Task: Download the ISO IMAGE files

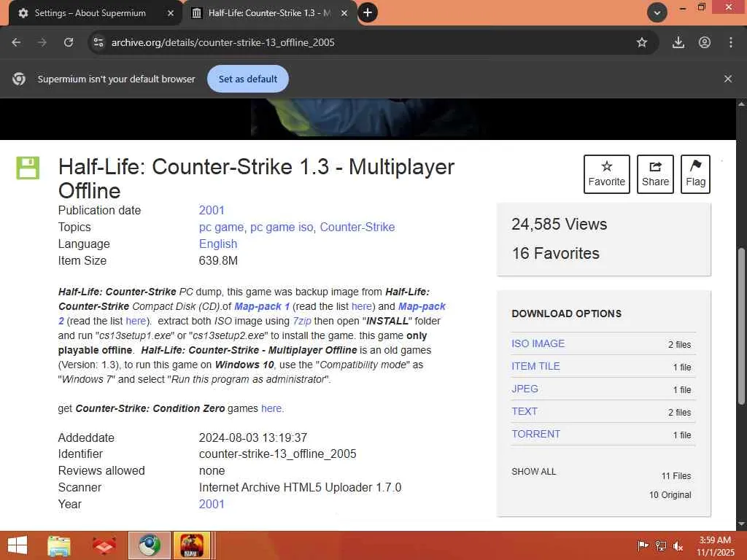Action: click(x=538, y=343)
